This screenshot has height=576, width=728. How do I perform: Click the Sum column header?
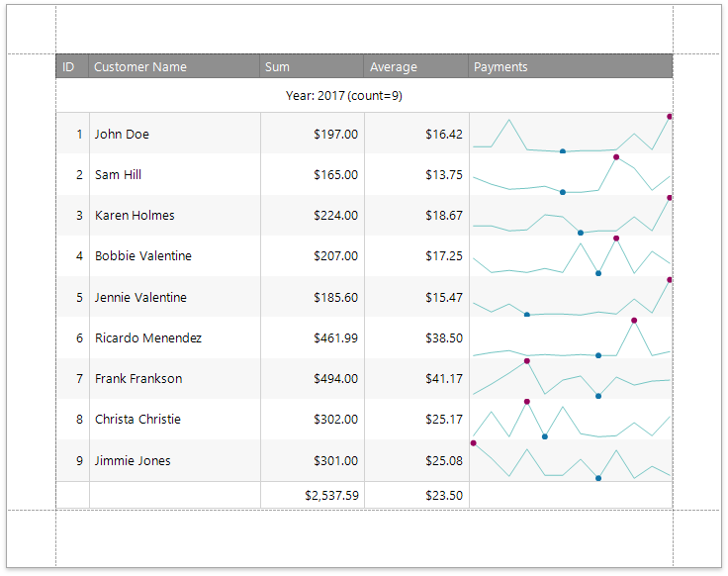click(277, 67)
